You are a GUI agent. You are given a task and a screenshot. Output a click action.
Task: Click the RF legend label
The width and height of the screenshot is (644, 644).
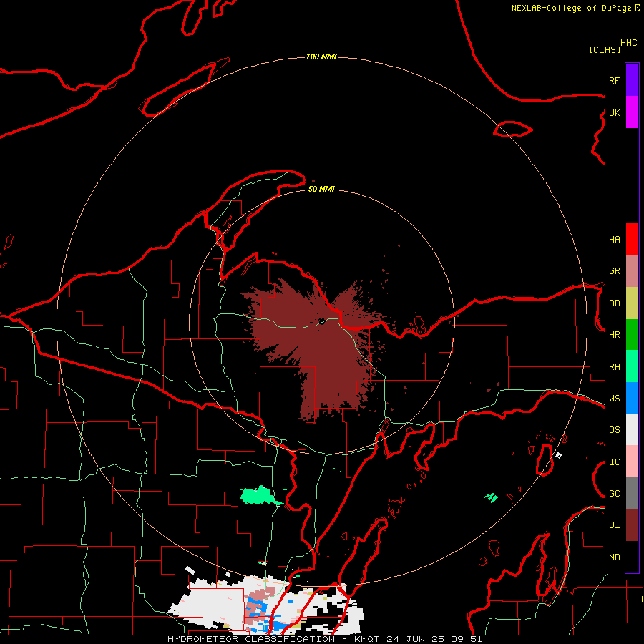(615, 80)
